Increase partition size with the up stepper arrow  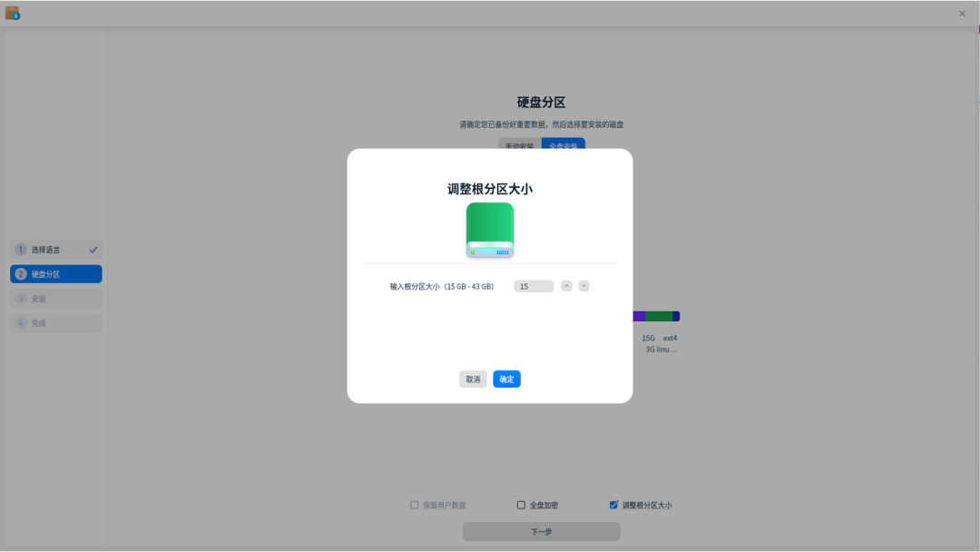point(566,285)
